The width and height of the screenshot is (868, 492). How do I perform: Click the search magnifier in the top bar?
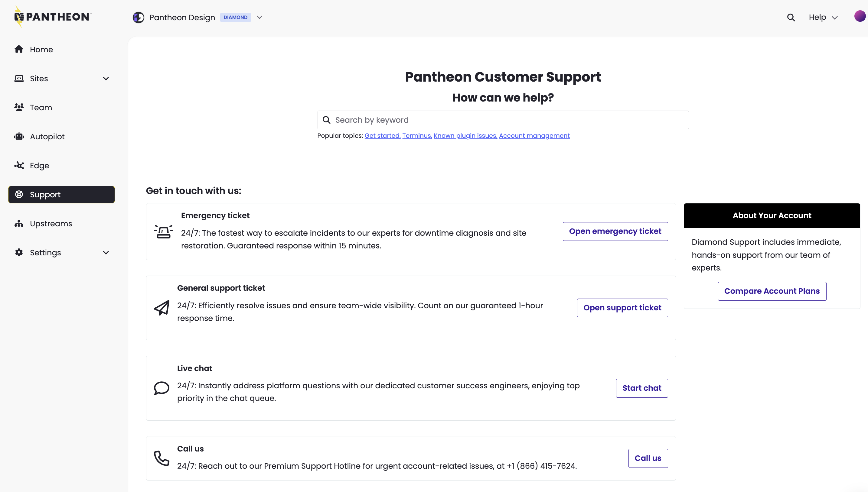click(791, 17)
